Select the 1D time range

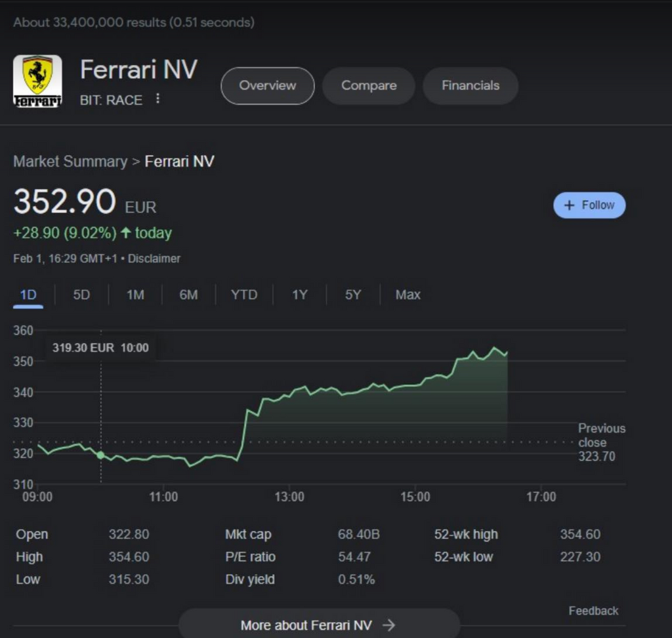pyautogui.click(x=28, y=295)
